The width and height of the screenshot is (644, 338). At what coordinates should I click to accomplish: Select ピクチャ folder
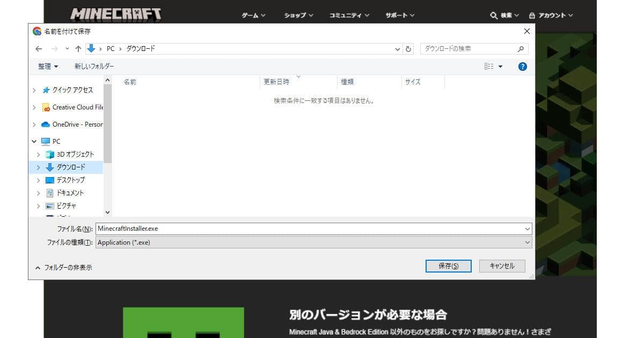click(x=66, y=206)
